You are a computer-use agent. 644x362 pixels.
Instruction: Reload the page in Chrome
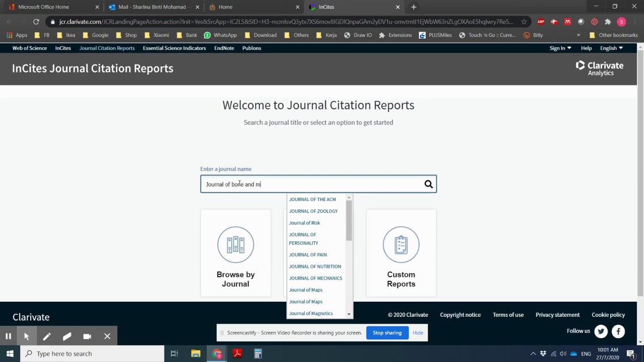coord(36,22)
